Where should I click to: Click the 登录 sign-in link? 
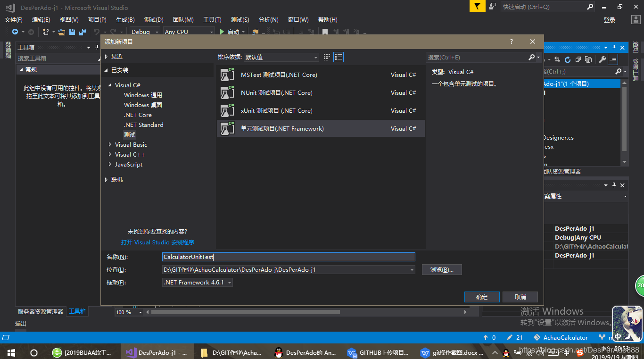click(x=610, y=20)
